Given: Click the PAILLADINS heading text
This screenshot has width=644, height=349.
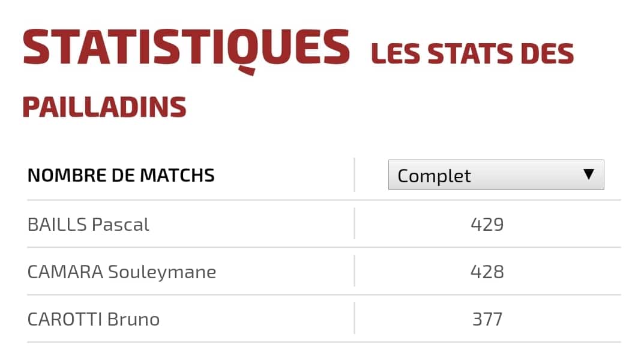Looking at the screenshot, I should click(x=104, y=107).
